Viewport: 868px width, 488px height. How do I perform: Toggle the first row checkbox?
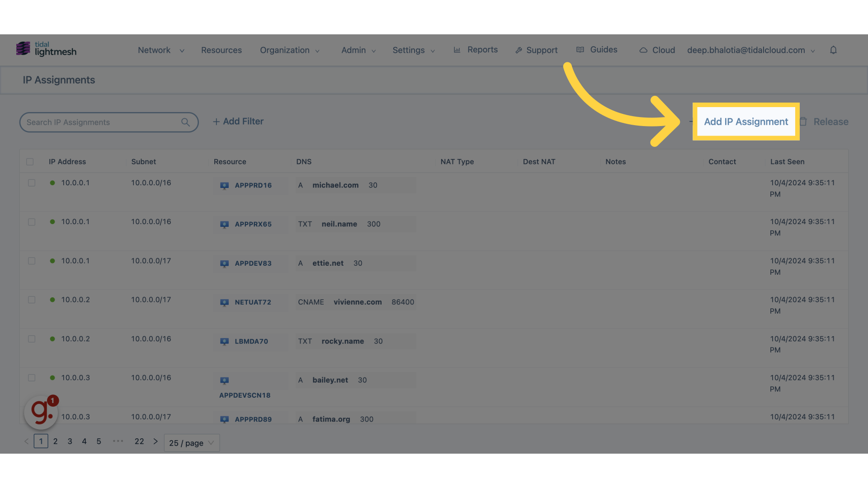(32, 183)
